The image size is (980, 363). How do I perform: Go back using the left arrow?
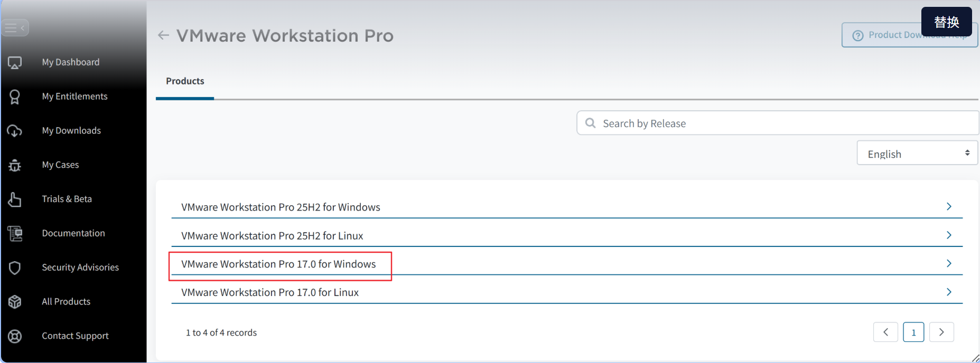tap(163, 35)
